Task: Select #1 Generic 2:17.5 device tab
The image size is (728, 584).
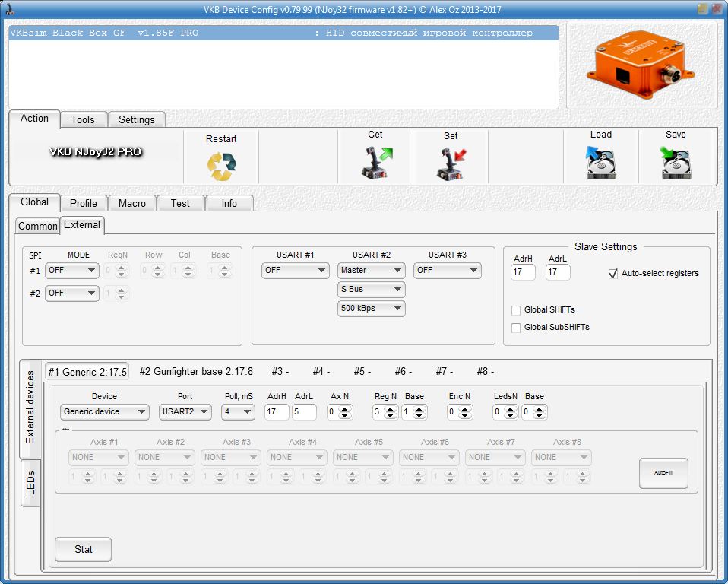Action: [x=87, y=372]
